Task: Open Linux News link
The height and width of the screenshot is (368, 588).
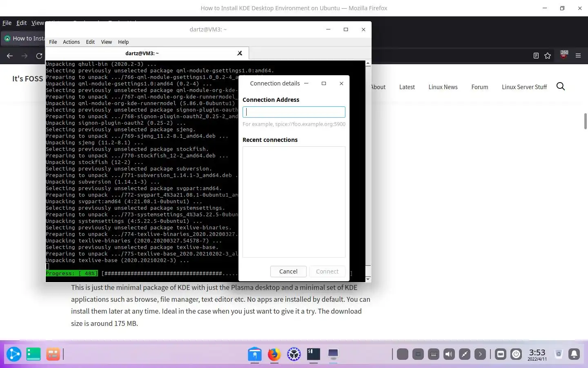Action: pyautogui.click(x=443, y=87)
